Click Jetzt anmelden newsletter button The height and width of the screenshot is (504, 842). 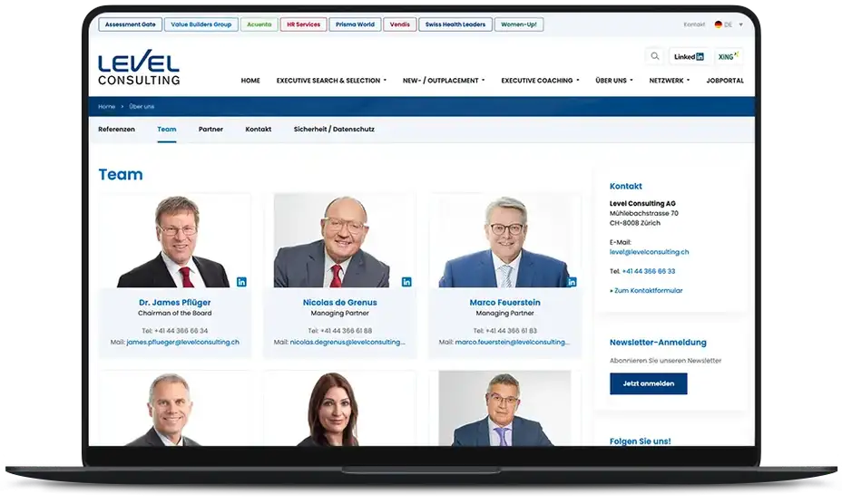click(x=648, y=383)
